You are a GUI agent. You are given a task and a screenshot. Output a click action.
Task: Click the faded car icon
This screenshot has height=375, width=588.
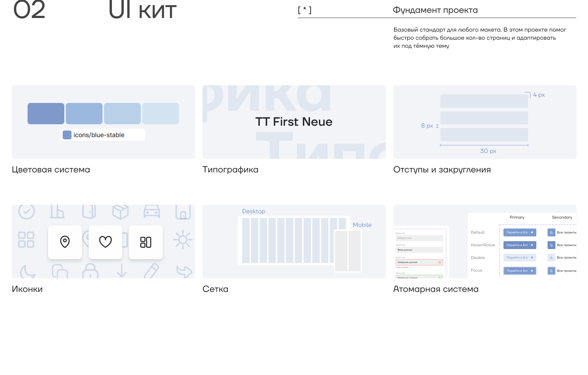[x=152, y=211]
